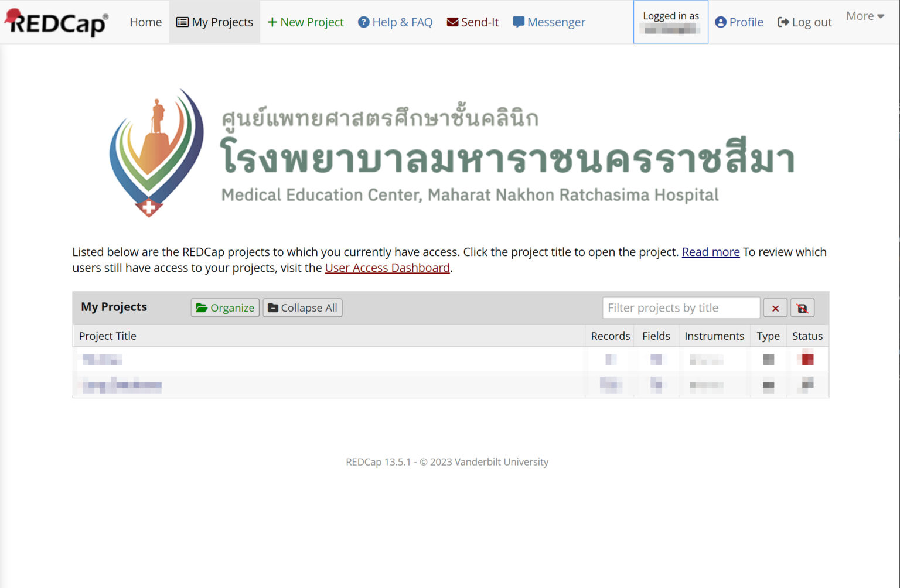Screen dimensions: 900x588
Task: Click the REDCap logo
Action: pyautogui.click(x=56, y=22)
